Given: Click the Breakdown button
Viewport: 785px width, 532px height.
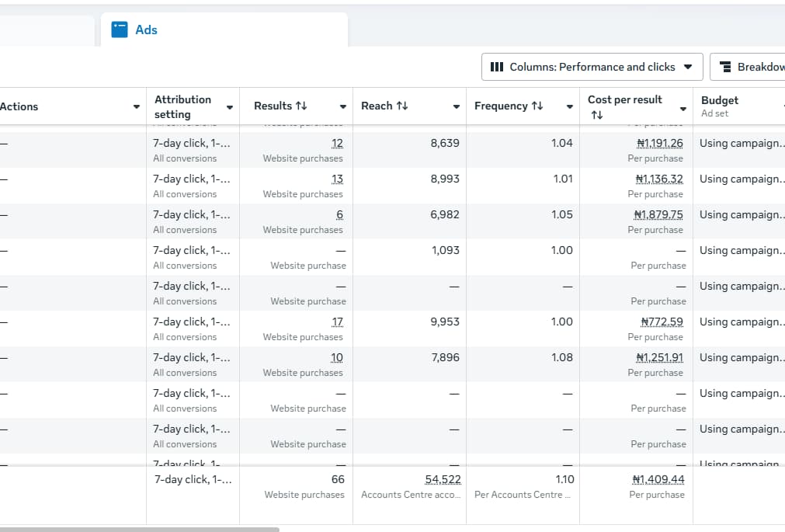Looking at the screenshot, I should coord(757,67).
